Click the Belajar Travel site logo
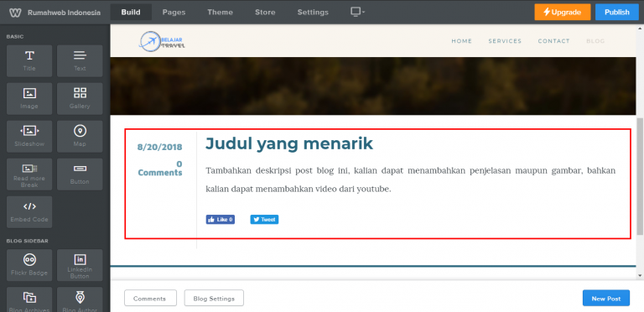Screen dimensions: 644x312 tap(162, 41)
